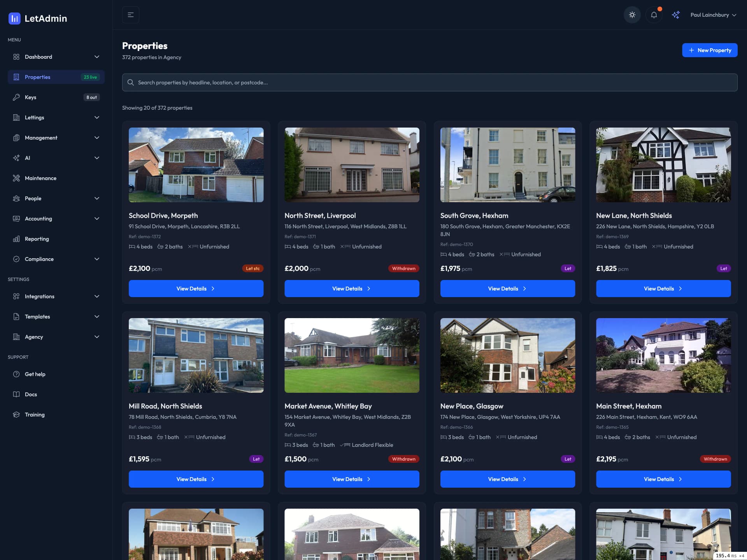This screenshot has width=747, height=560.
Task: Select Properties in the sidebar menu
Action: pos(37,77)
